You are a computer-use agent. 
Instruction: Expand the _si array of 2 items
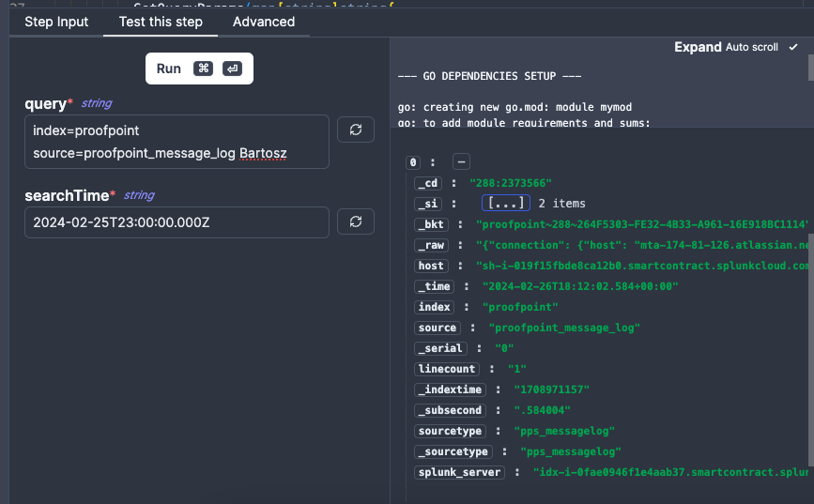[506, 203]
